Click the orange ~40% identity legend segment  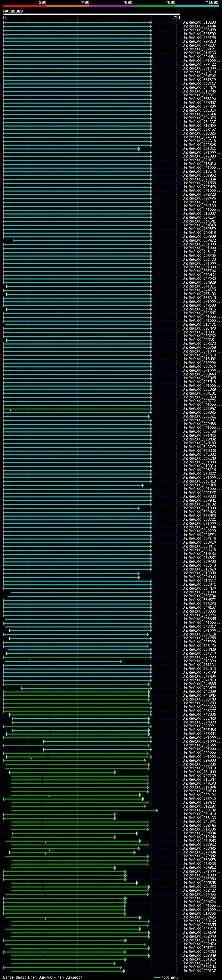68,6
